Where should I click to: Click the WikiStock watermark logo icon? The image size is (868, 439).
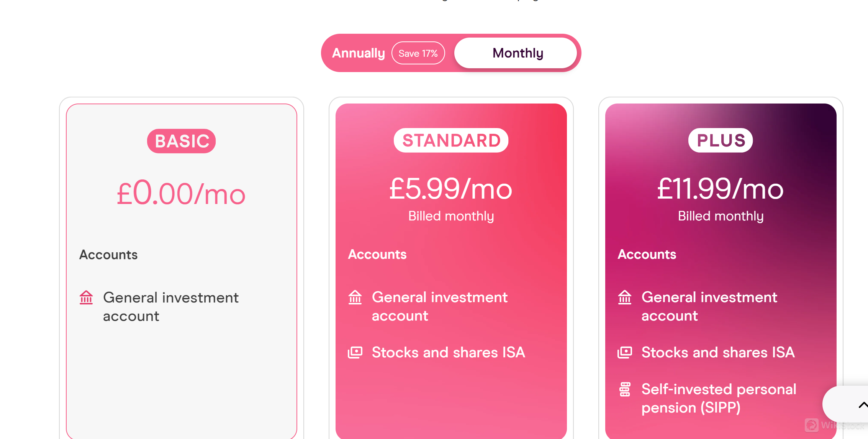point(811,425)
